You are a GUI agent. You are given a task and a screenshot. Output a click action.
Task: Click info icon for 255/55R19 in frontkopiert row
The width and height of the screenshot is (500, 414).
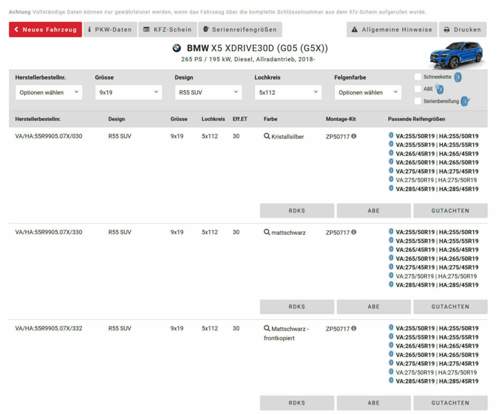tap(391, 336)
